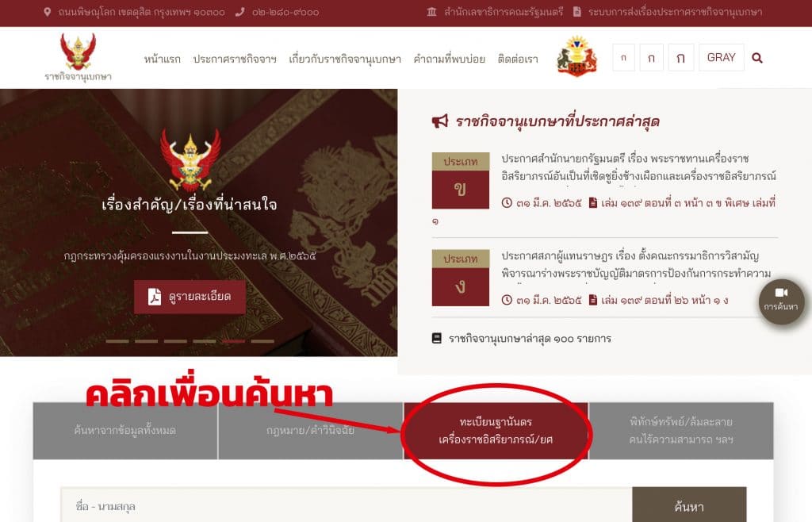Select the largest ก font size button
812x522 pixels.
[680, 57]
